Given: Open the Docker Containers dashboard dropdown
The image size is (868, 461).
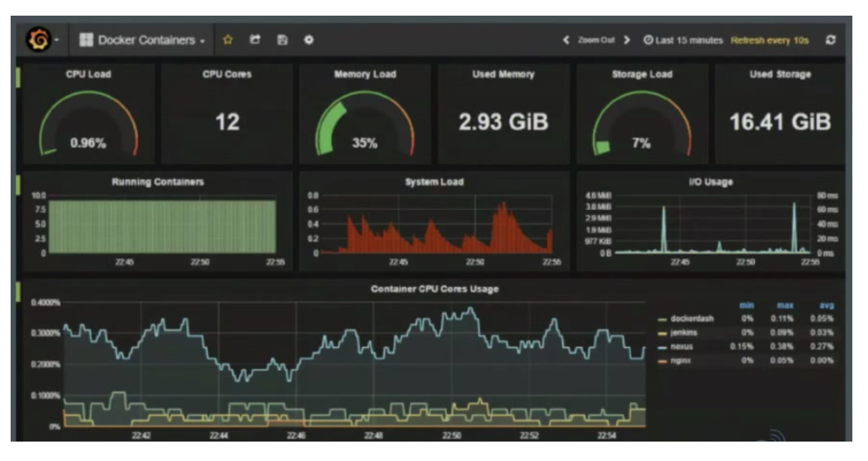Looking at the screenshot, I should click(x=143, y=40).
